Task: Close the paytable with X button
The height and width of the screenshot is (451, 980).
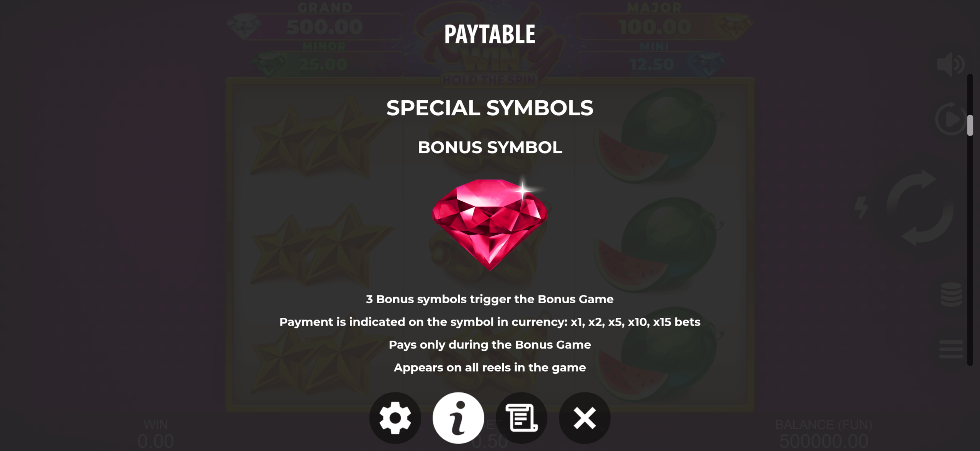Action: (x=585, y=418)
